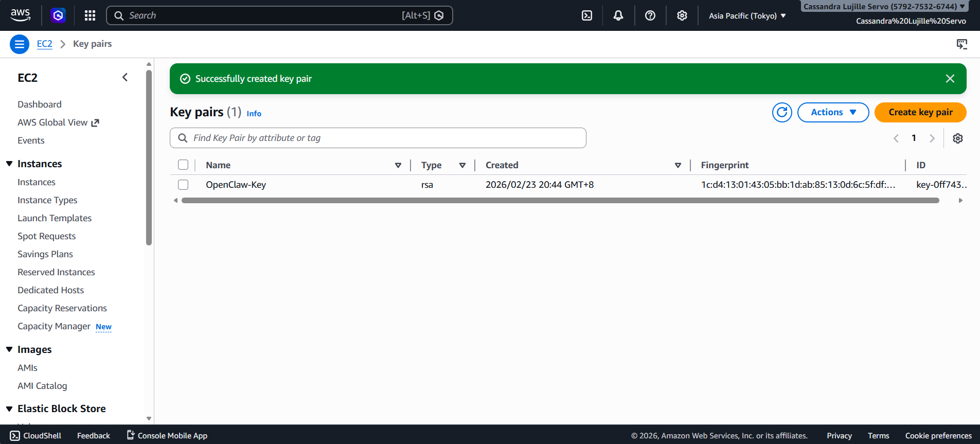The width and height of the screenshot is (980, 444).
Task: Click the success checkmark icon in banner
Action: (x=185, y=79)
